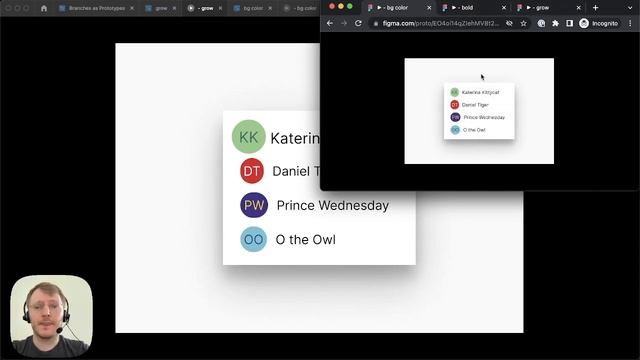The height and width of the screenshot is (360, 640).
Task: Expand the tab search chevron in Chrome
Action: coord(630,8)
